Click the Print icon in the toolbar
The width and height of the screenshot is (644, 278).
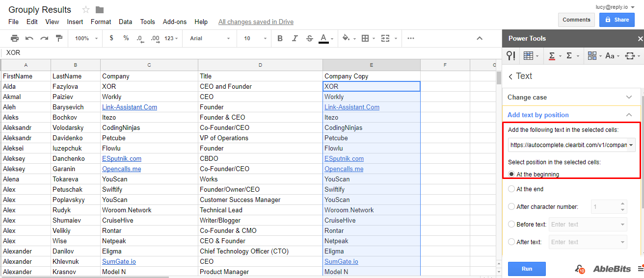coord(15,38)
